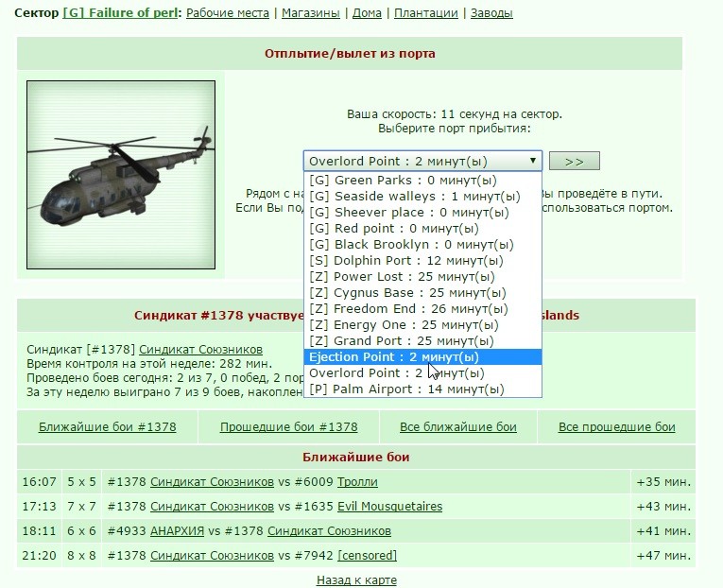
Task: Choose [S] Dolphin Port option
Action: tap(422, 261)
